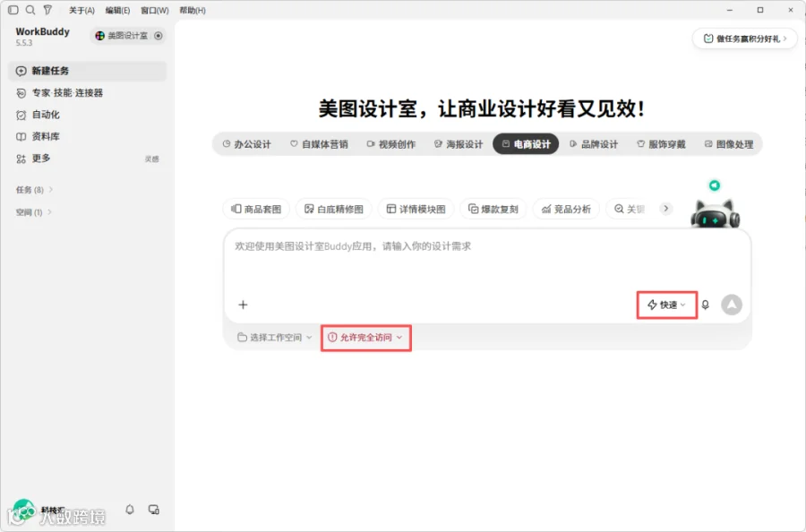Expand the 空间 (1) section

click(x=33, y=211)
